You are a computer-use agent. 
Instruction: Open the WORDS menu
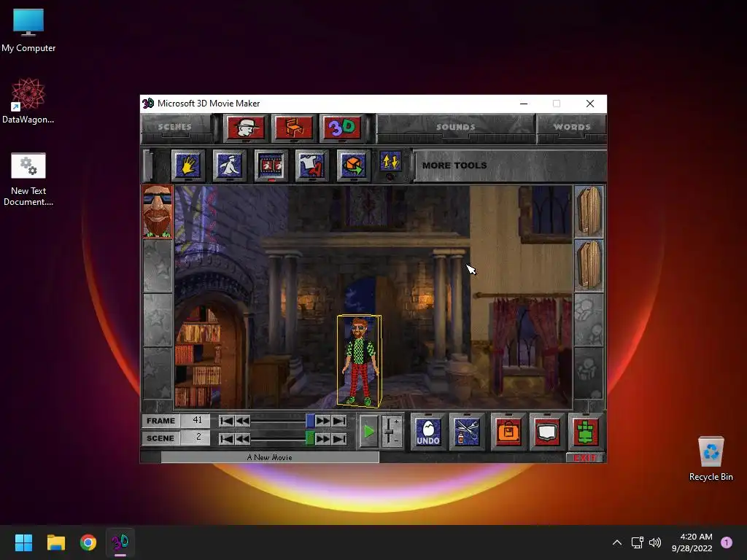coord(572,127)
